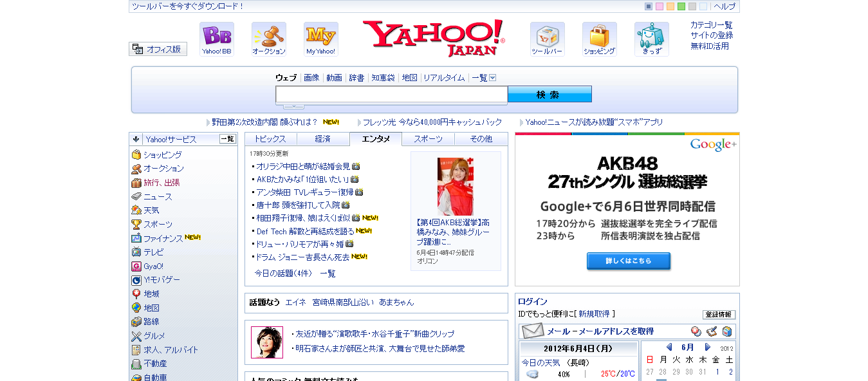
Task: Select the orange theme color swatch
Action: point(670,6)
